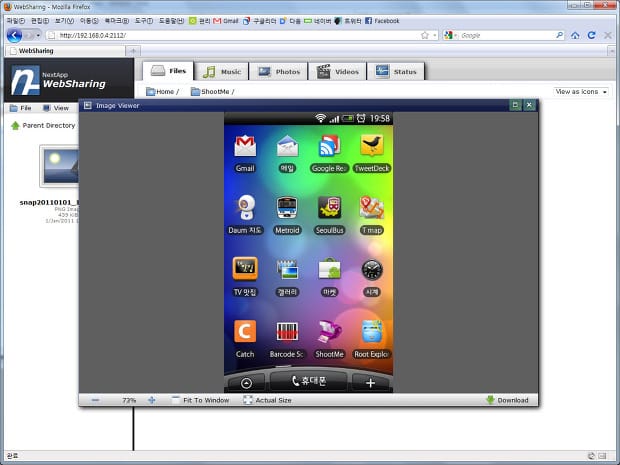Maximize the Image Viewer window
The image size is (620, 465).
click(x=515, y=105)
